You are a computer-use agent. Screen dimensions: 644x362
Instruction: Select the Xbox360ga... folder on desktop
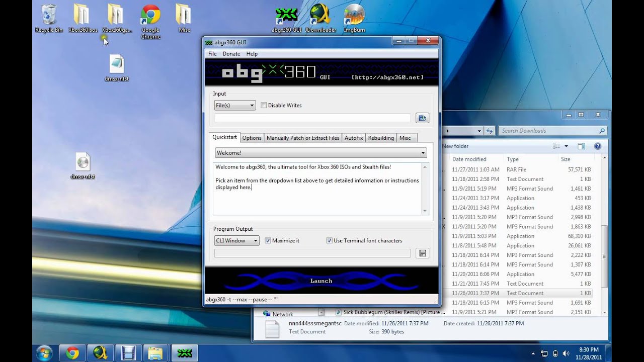pyautogui.click(x=117, y=19)
